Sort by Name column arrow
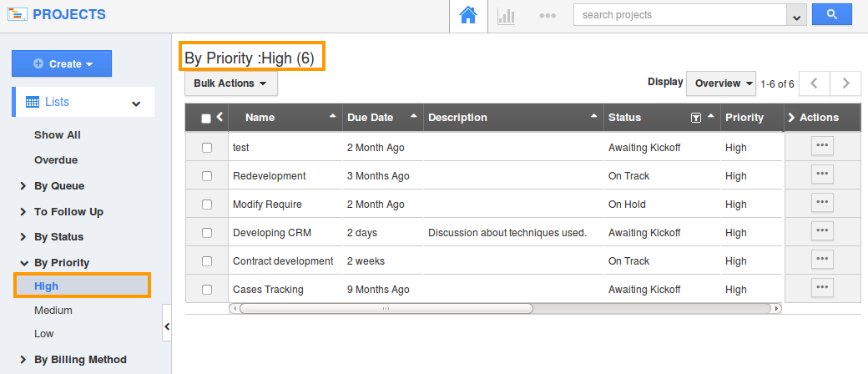 click(333, 116)
